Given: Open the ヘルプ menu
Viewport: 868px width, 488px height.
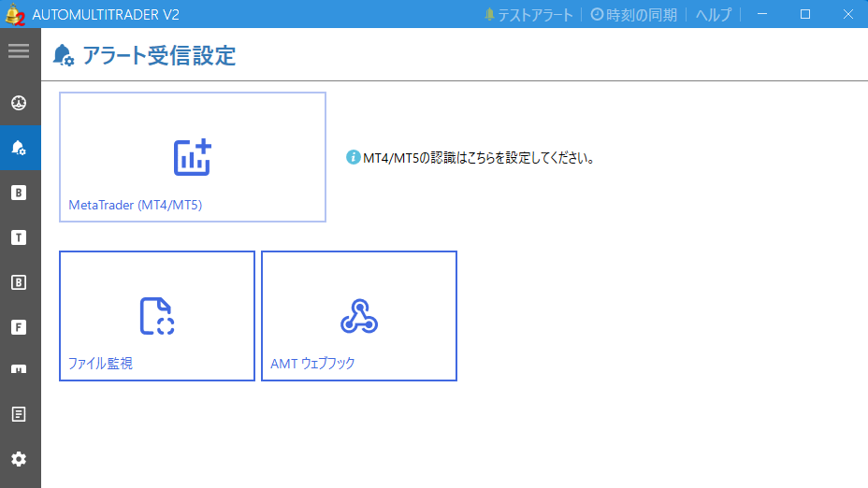Looking at the screenshot, I should (714, 15).
